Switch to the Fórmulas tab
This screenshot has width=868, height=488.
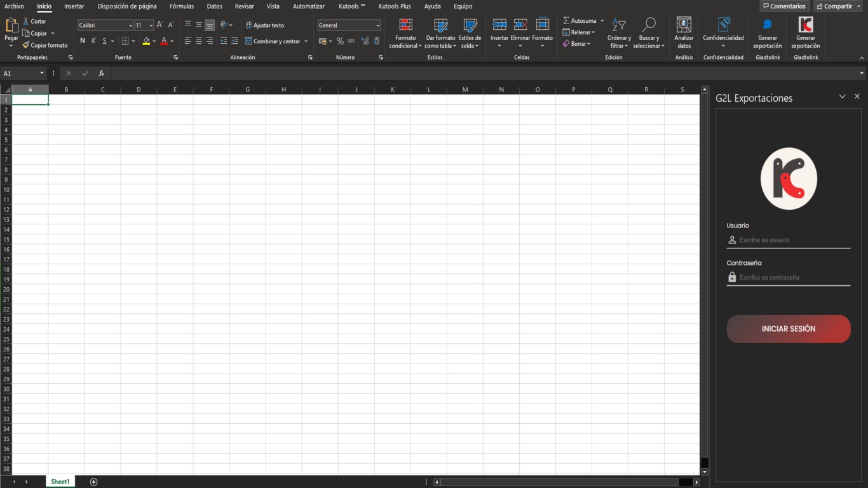pyautogui.click(x=182, y=6)
